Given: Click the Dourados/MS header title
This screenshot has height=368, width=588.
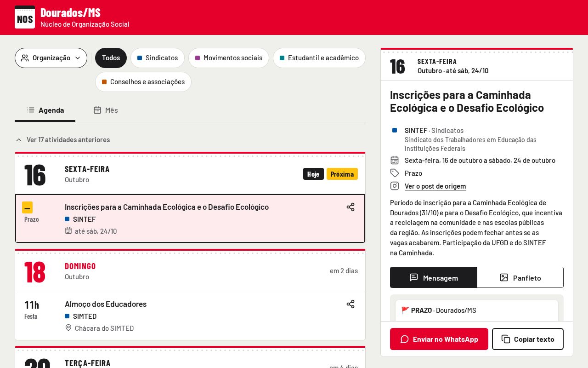Looking at the screenshot, I should point(70,13).
